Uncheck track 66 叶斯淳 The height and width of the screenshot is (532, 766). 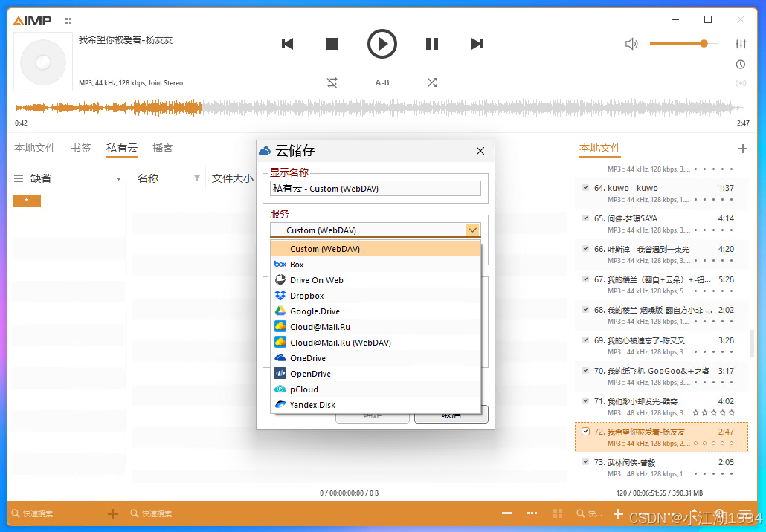585,248
